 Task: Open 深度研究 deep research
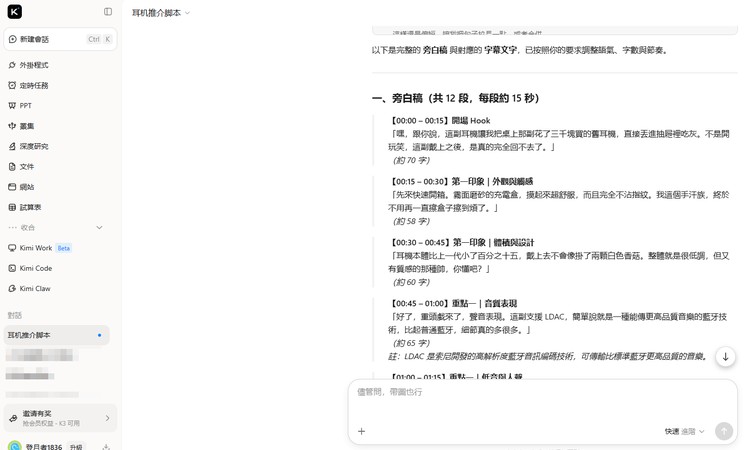(x=60, y=146)
